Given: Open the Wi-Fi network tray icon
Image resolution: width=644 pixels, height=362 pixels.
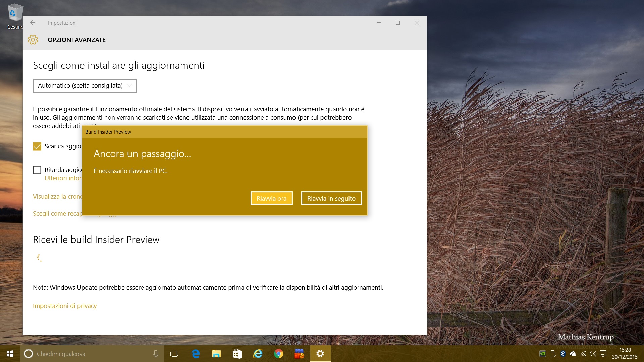Looking at the screenshot, I should point(583,354).
